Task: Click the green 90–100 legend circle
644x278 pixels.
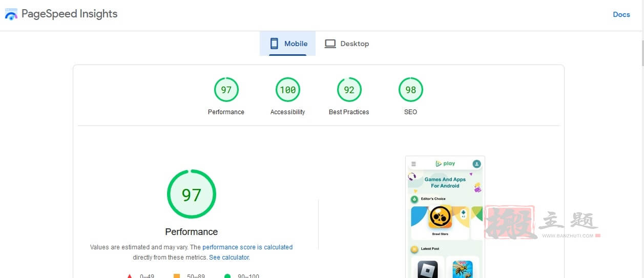Action: tap(227, 276)
